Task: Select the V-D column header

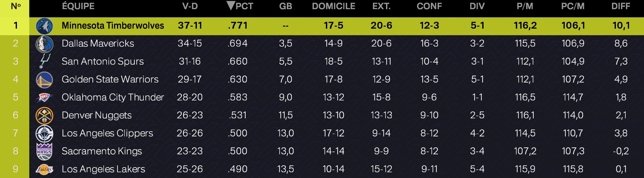Action: point(190,6)
